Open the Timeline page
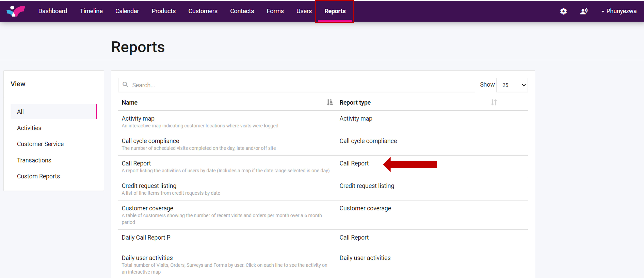The height and width of the screenshot is (278, 644). tap(91, 11)
